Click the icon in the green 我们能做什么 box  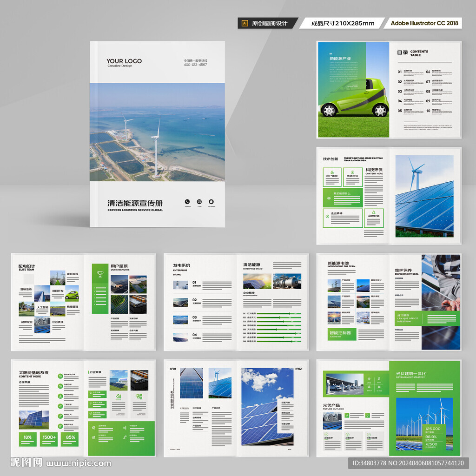(x=329, y=198)
